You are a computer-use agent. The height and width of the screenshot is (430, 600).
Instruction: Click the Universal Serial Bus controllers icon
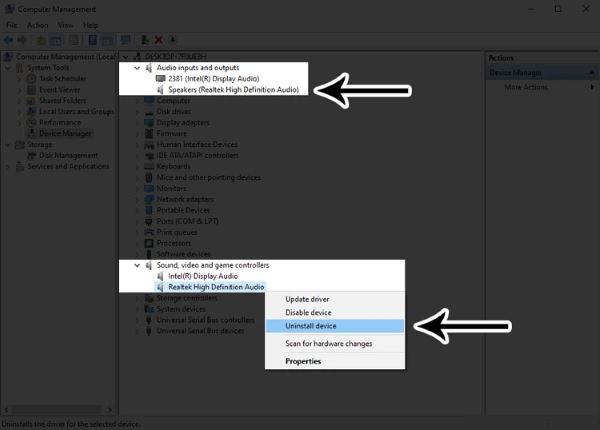coord(149,320)
